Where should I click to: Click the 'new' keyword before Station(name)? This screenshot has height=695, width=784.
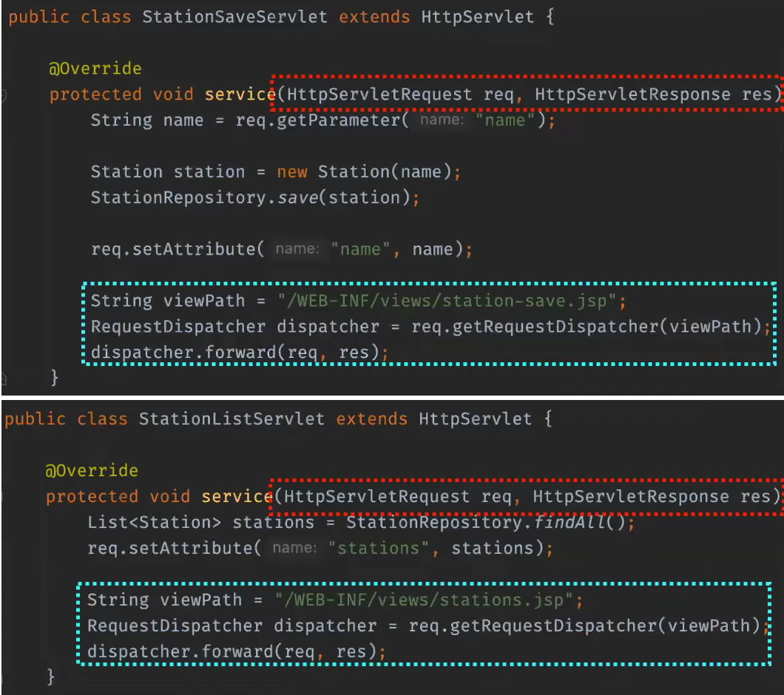click(292, 172)
